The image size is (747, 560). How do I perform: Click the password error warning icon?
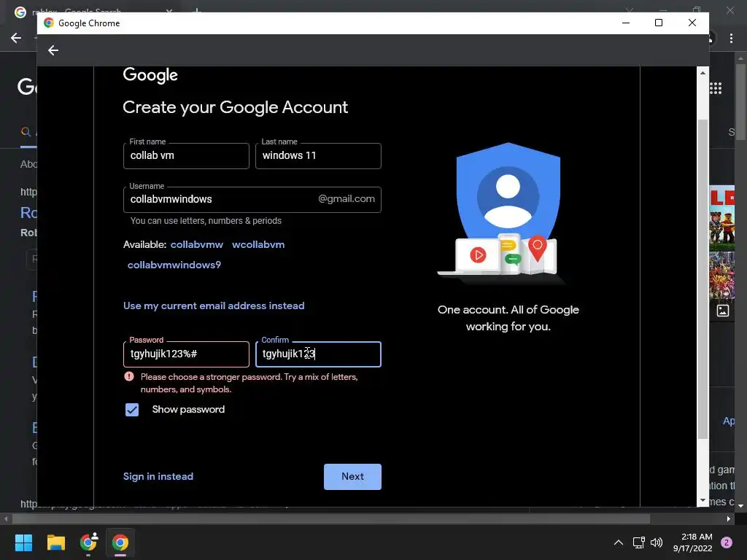coord(129,376)
